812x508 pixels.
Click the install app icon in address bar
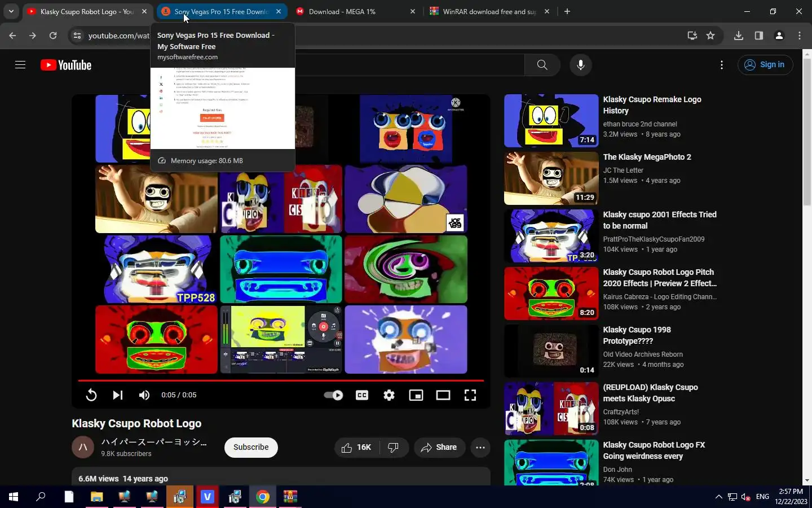tap(692, 36)
